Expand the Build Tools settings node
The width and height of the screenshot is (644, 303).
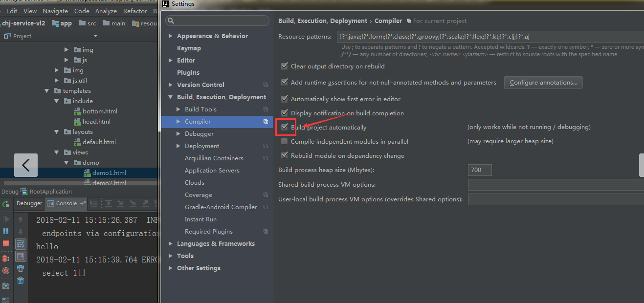coord(178,109)
